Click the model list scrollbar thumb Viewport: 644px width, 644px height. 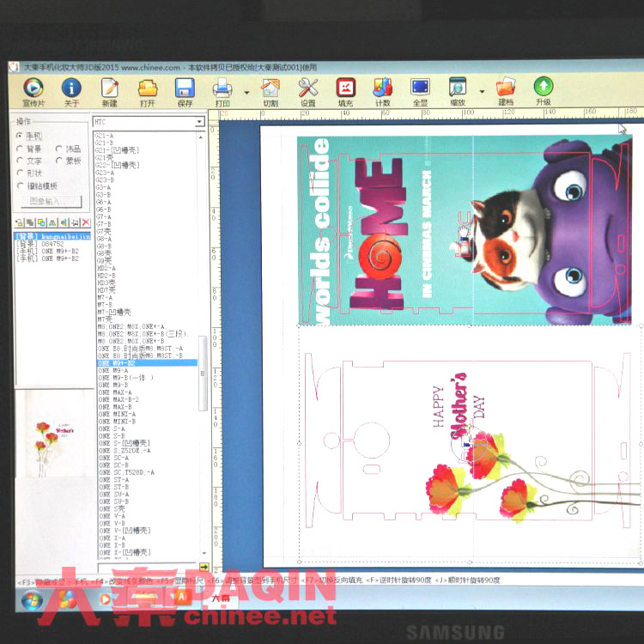[203, 374]
